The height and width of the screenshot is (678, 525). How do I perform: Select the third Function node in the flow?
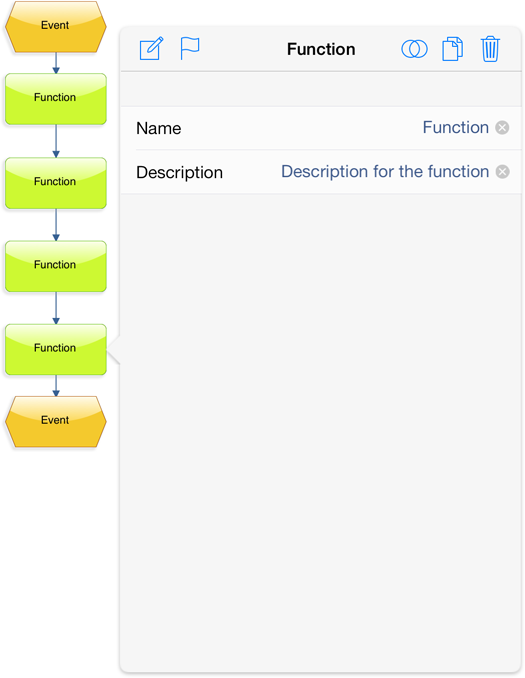pos(56,266)
